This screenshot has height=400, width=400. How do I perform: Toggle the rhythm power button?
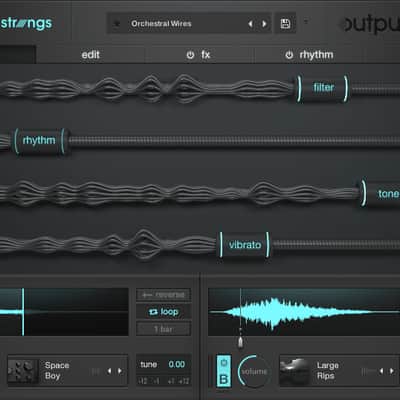pyautogui.click(x=289, y=55)
